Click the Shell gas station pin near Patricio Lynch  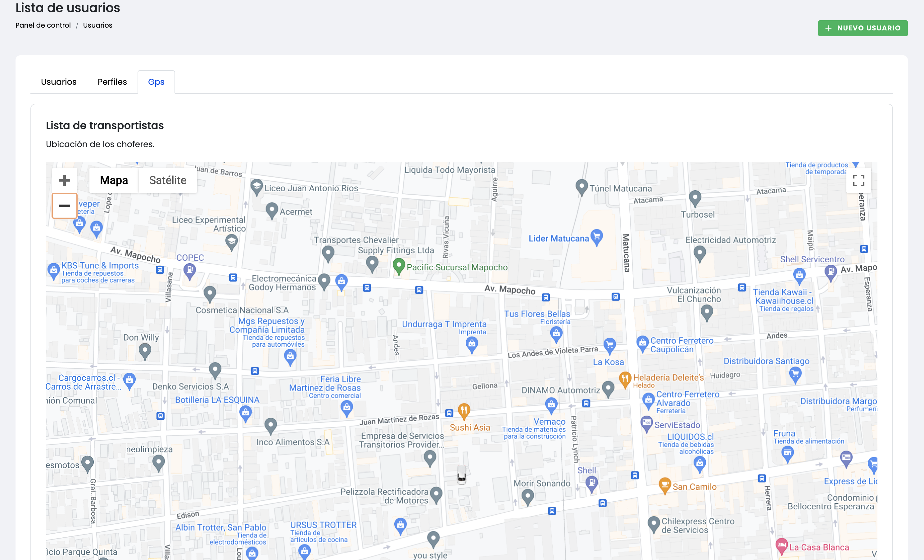click(591, 484)
